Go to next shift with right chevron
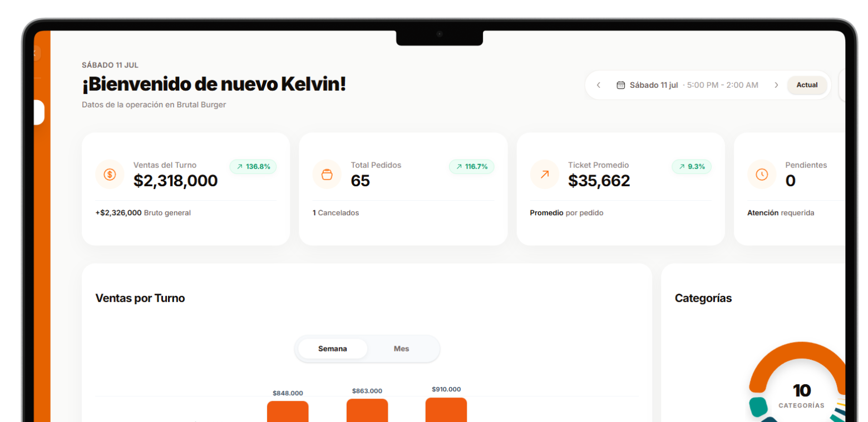 [776, 85]
